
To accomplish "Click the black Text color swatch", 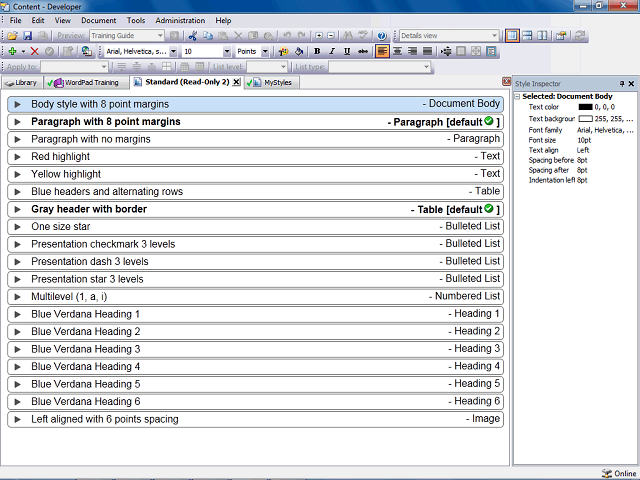I will coord(585,107).
